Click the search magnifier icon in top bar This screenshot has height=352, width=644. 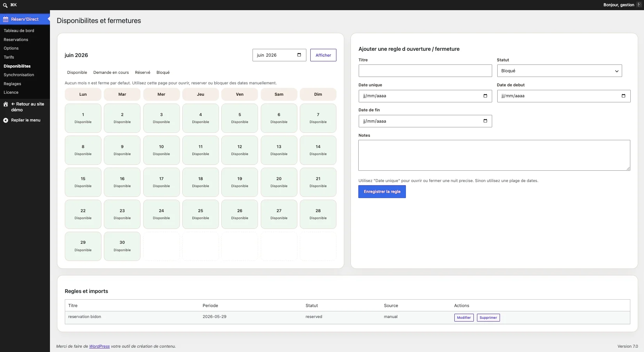pos(5,5)
